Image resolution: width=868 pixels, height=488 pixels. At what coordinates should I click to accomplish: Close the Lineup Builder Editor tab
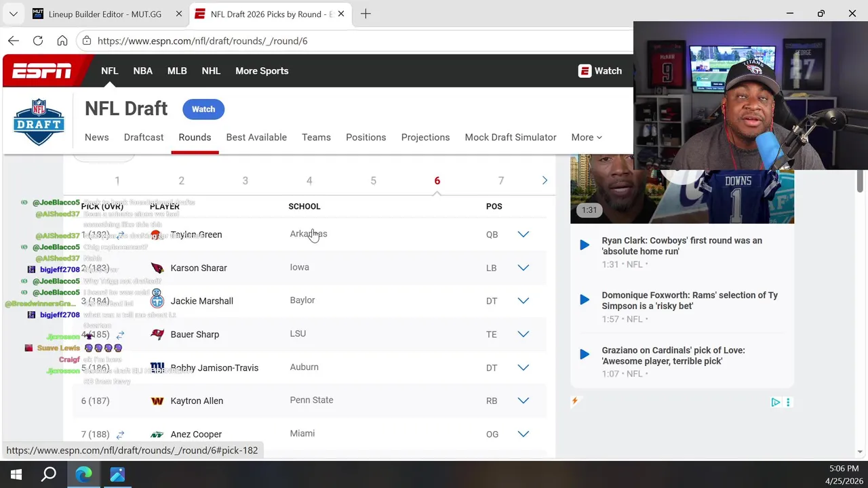coord(178,14)
